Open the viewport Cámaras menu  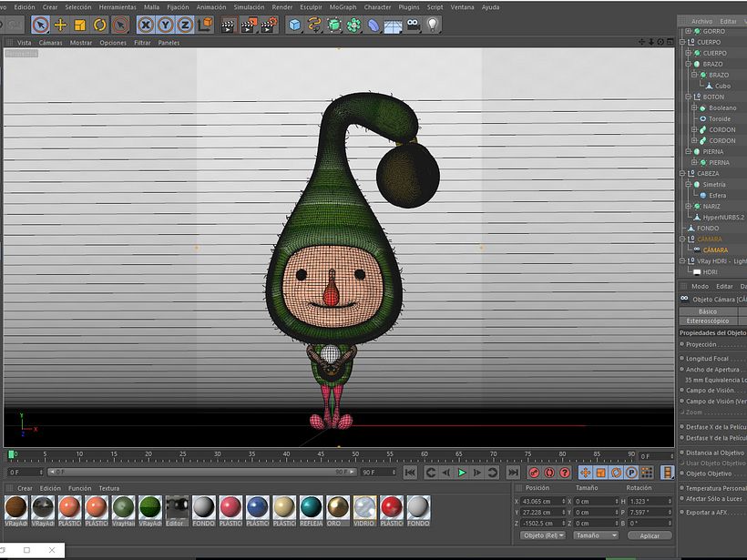pyautogui.click(x=50, y=43)
